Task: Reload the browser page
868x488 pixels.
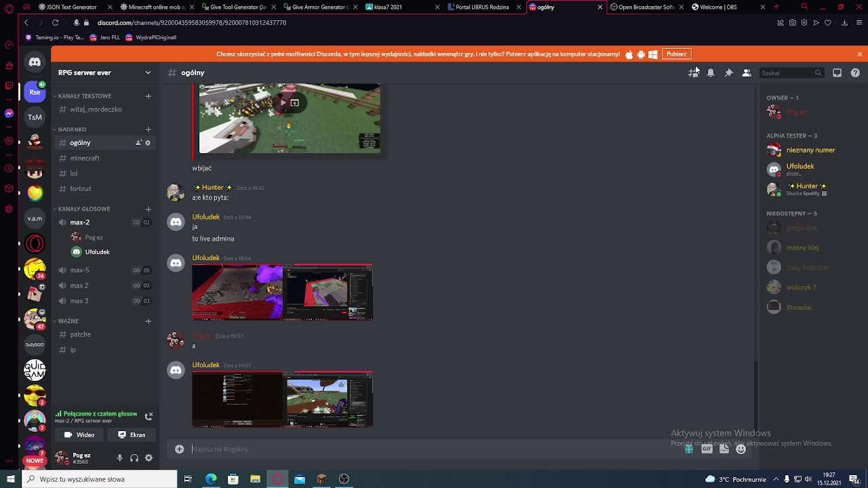Action: coord(55,22)
